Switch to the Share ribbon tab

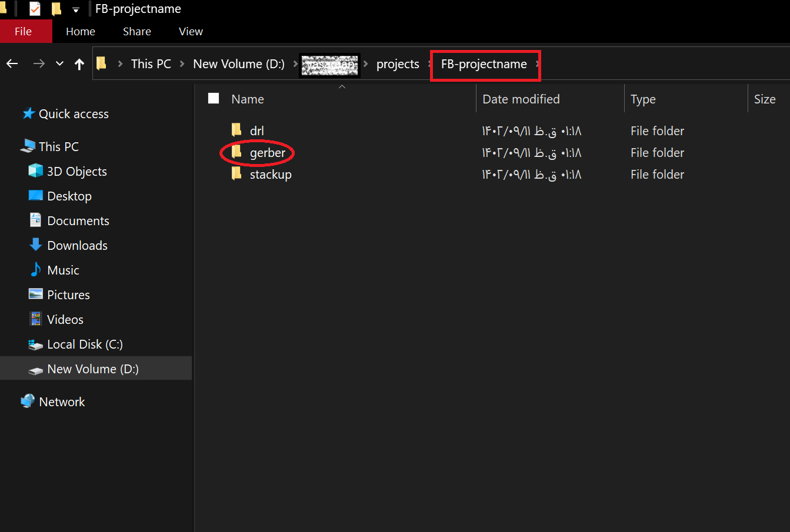point(136,32)
